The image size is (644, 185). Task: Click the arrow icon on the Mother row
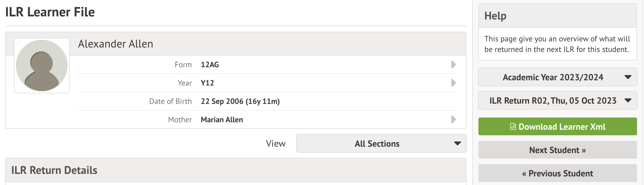click(x=453, y=119)
